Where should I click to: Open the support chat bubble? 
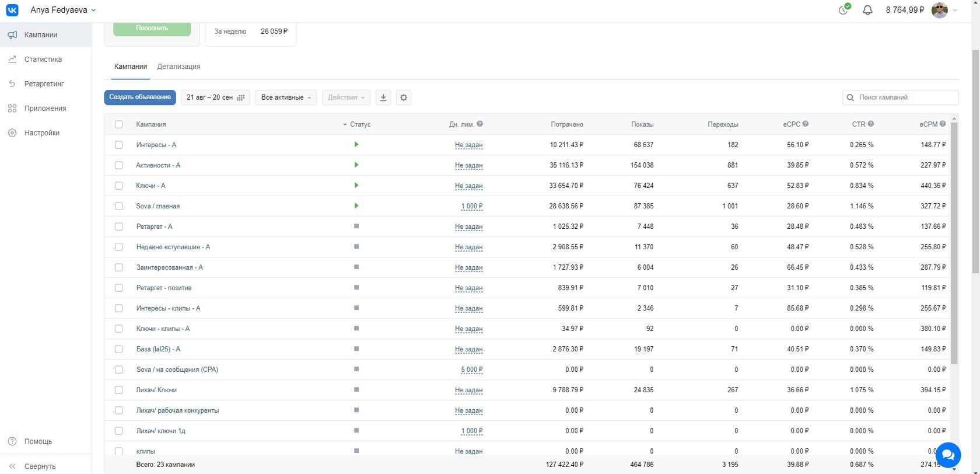pos(948,454)
